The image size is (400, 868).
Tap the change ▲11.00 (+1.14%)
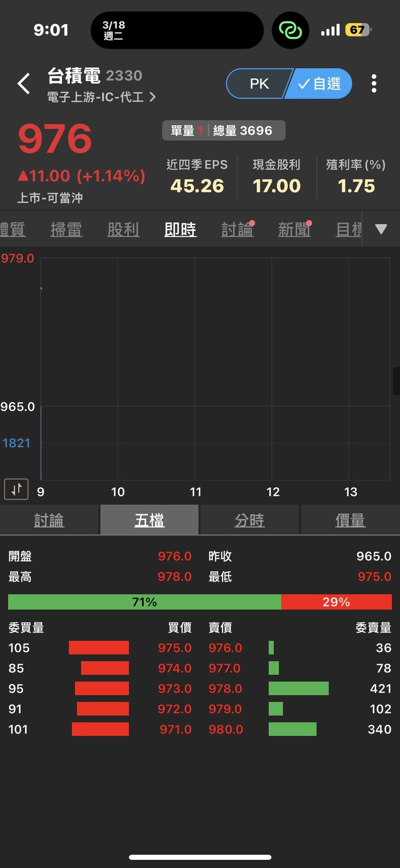click(82, 176)
